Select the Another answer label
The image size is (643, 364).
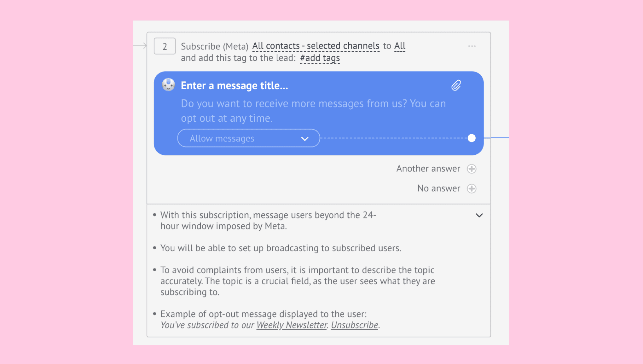(428, 169)
